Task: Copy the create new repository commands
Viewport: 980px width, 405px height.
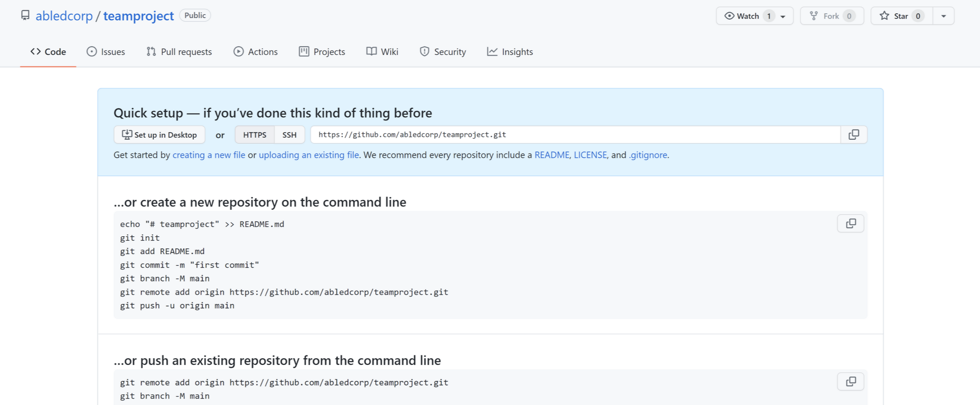Action: (851, 224)
